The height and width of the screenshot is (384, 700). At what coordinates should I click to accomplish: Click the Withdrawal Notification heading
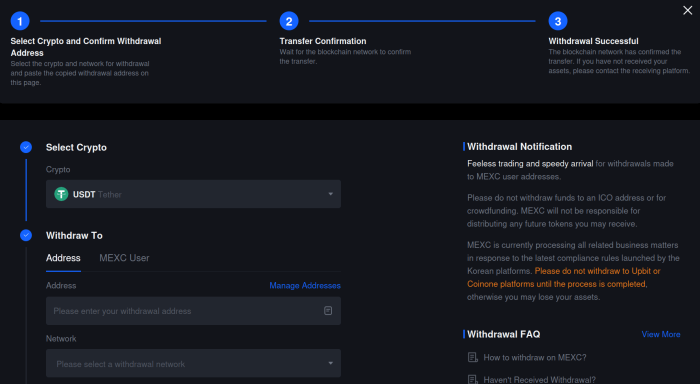pos(519,146)
